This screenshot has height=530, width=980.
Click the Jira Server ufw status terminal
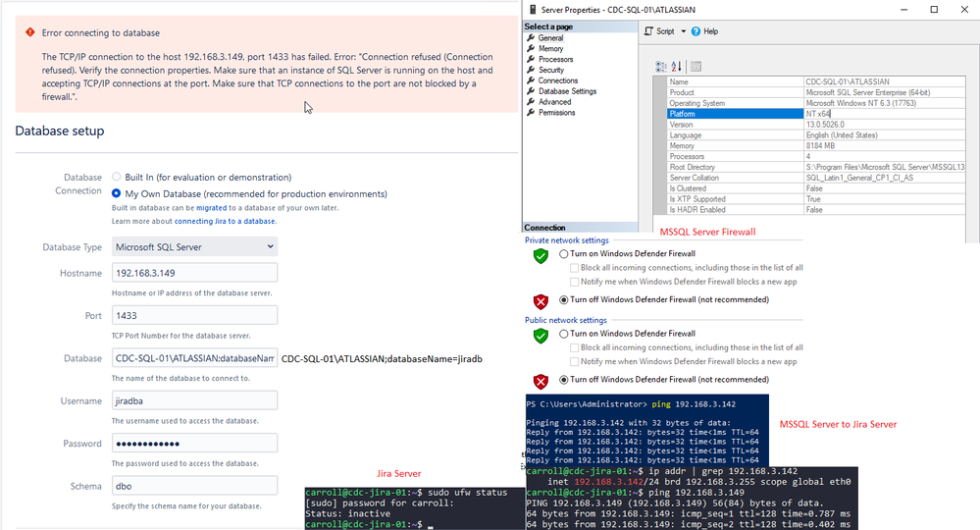point(414,508)
